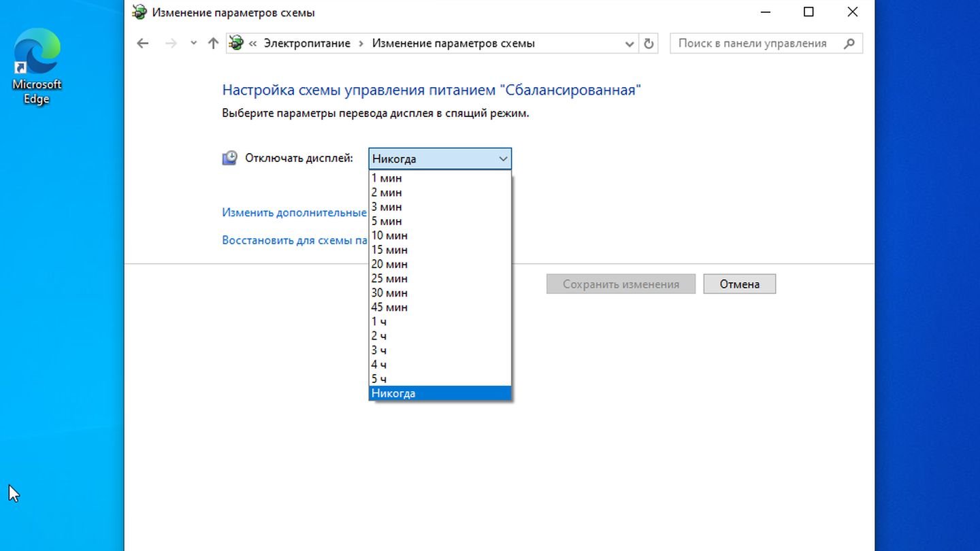Click the Отмена button
The width and height of the screenshot is (980, 551).
739,284
